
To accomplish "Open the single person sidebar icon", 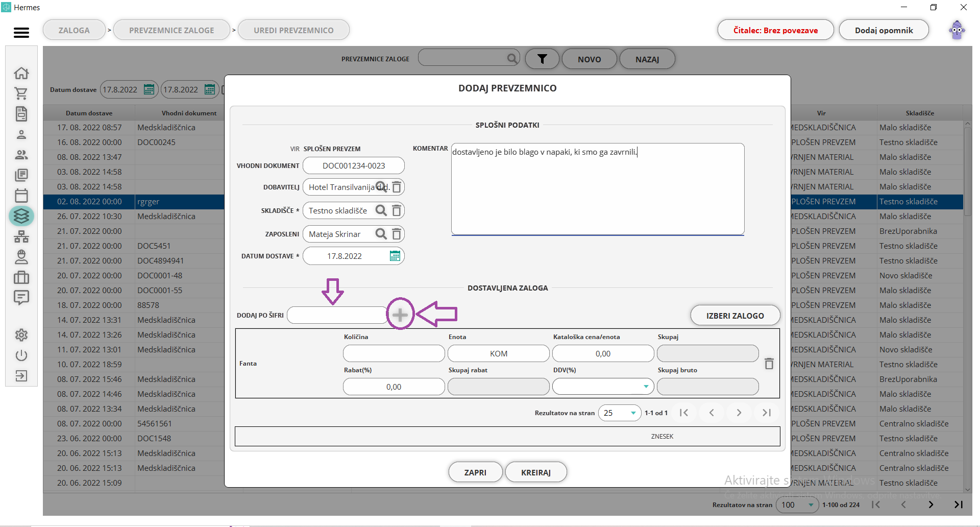I will click(21, 134).
